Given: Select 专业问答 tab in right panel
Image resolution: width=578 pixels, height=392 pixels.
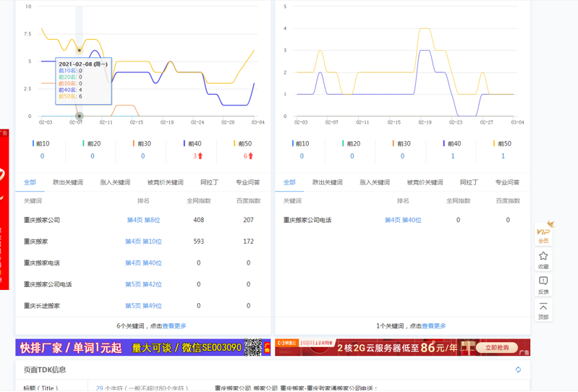Looking at the screenshot, I should [507, 182].
